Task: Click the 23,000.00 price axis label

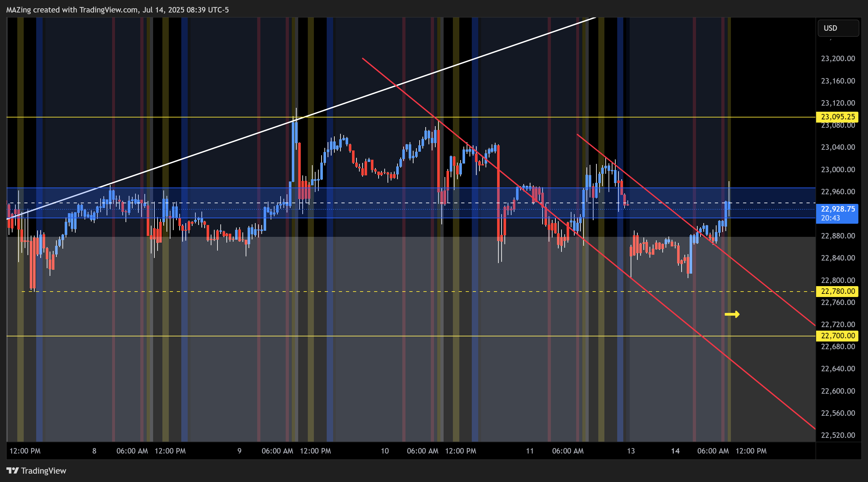Action: [x=838, y=169]
